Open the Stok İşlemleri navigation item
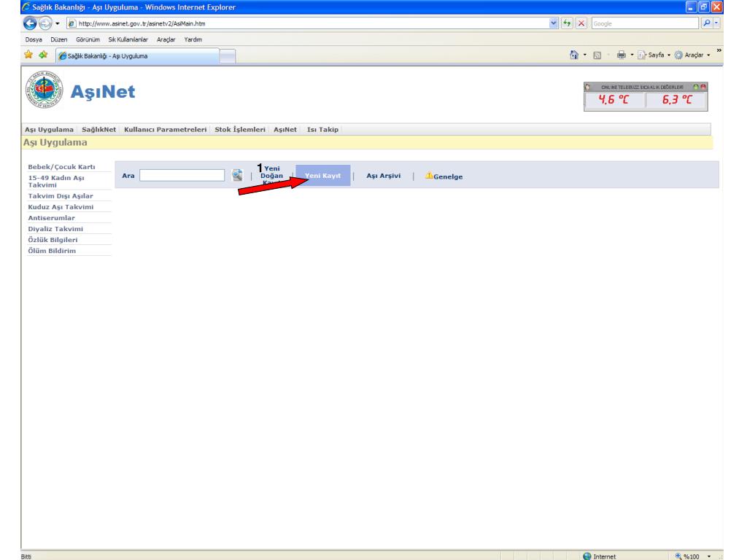 point(239,130)
